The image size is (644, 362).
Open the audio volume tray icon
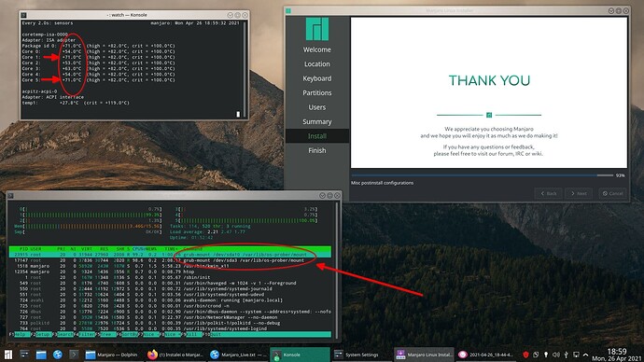[x=556, y=355]
